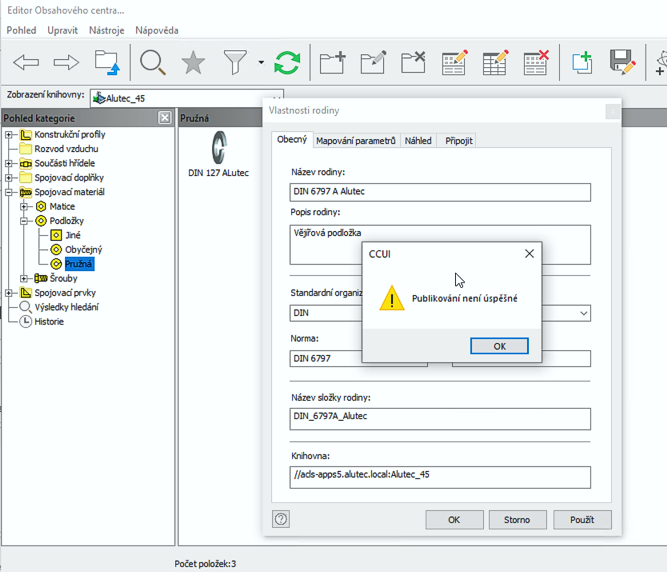Switch to the Mapování parametrů tab
Image resolution: width=667 pixels, height=572 pixels.
pos(356,141)
